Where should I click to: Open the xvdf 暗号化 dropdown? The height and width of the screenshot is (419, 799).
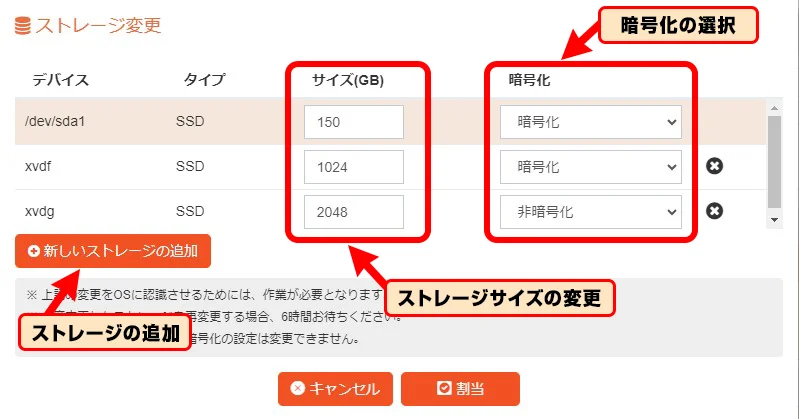[x=591, y=167]
